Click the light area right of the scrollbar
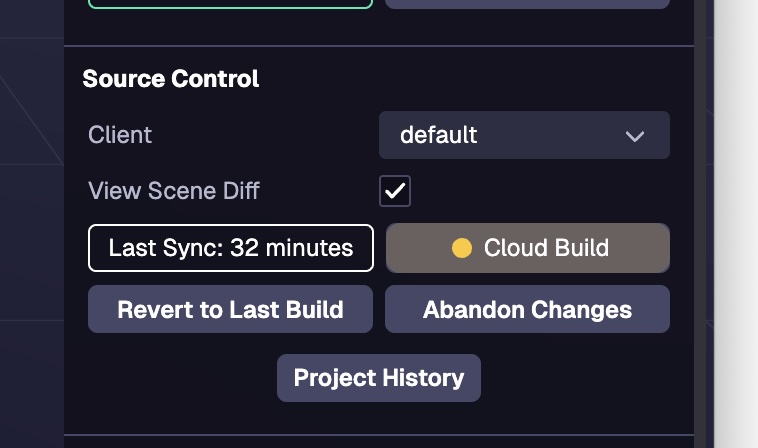 click(x=738, y=220)
